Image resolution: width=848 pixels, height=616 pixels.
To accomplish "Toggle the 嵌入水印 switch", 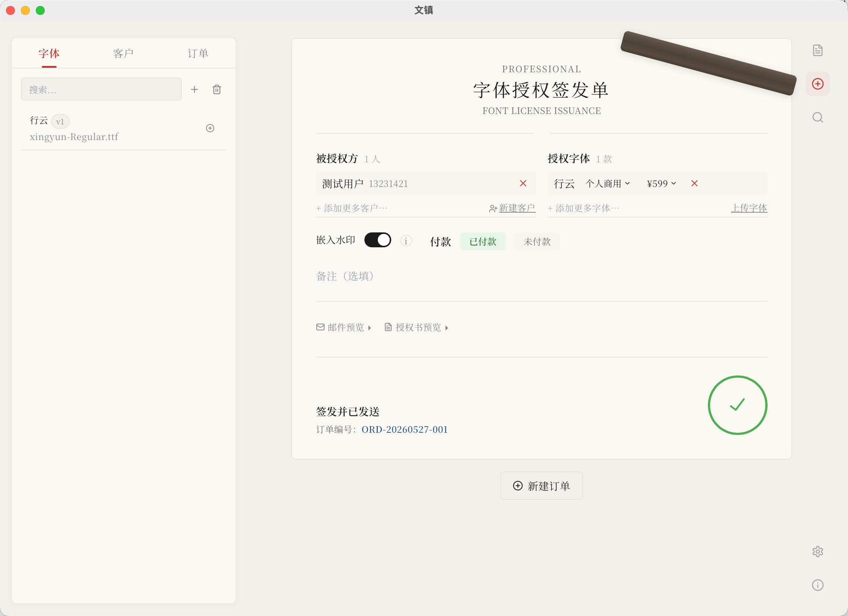I will click(x=378, y=240).
